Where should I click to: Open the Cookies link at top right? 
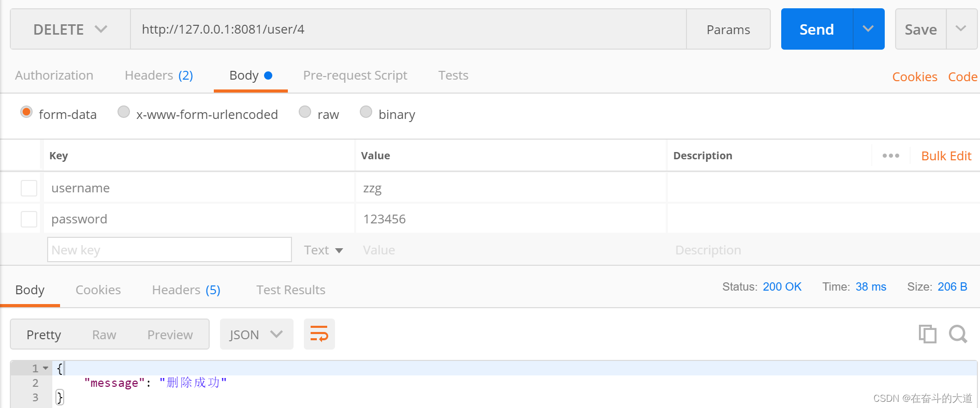(x=915, y=77)
